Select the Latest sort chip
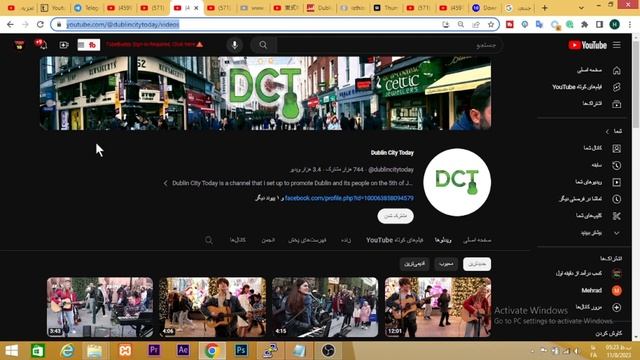 tap(477, 264)
